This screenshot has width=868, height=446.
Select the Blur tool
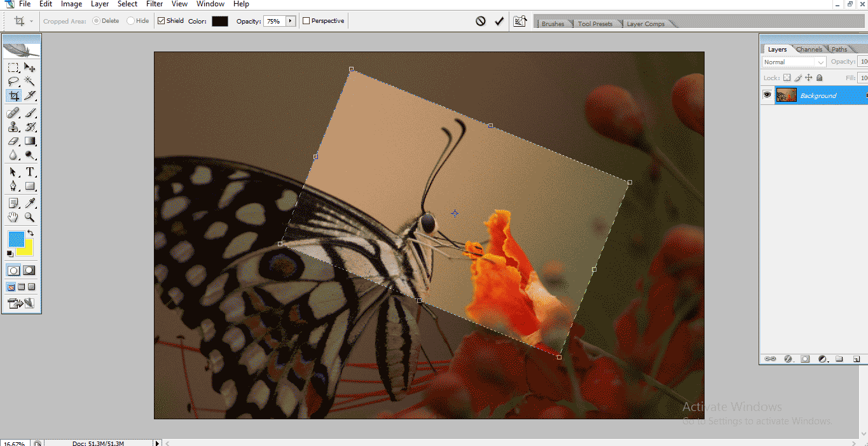point(13,155)
